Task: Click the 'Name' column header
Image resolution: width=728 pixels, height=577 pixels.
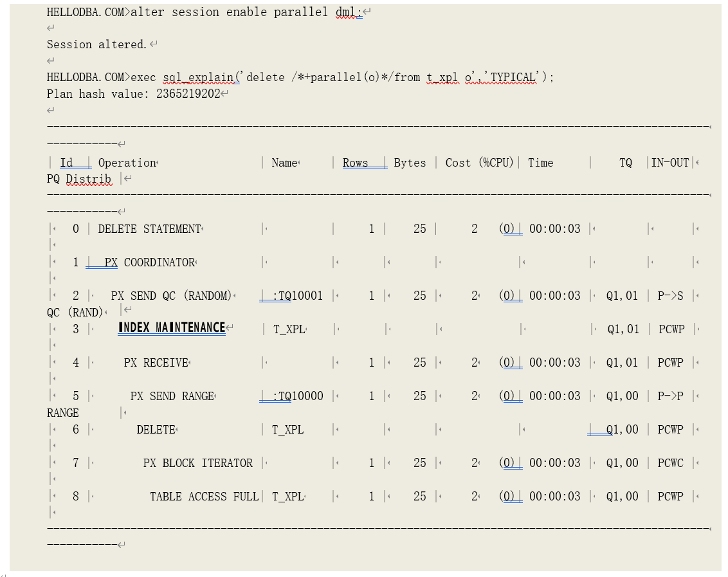Action: (x=285, y=163)
